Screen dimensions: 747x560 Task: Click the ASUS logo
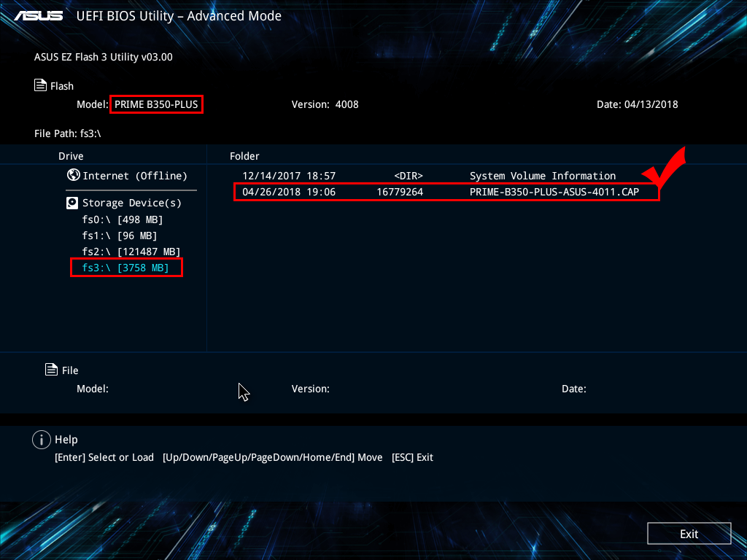tap(39, 16)
